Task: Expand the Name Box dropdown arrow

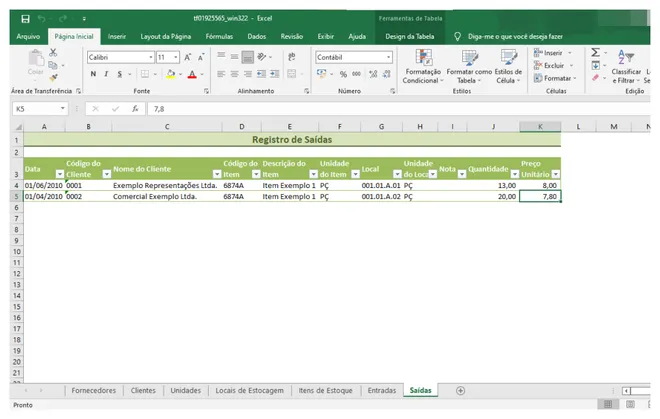Action: (62, 109)
